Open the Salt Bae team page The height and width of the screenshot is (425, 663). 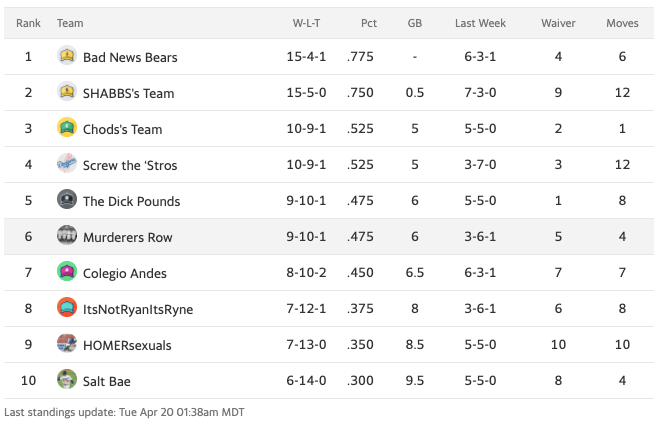[x=106, y=381]
